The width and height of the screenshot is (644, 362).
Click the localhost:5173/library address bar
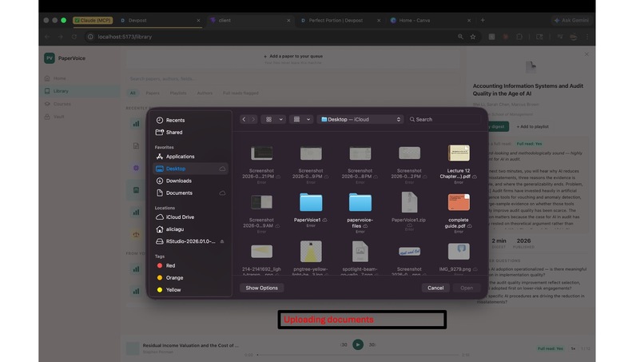point(271,37)
